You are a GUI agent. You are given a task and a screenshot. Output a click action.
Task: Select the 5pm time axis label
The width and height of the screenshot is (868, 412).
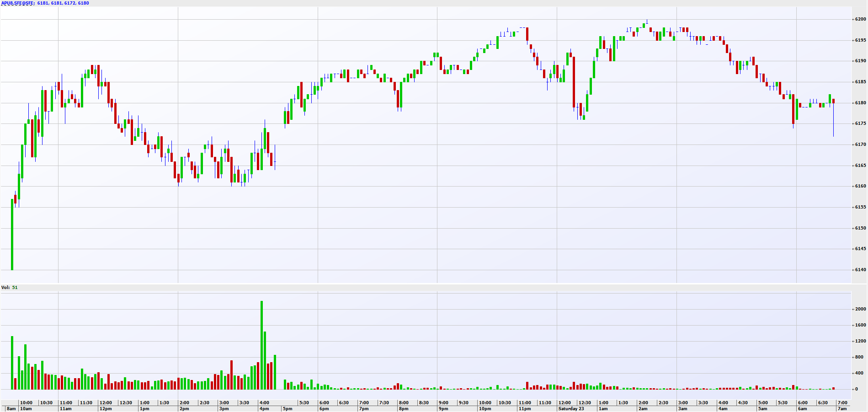pyautogui.click(x=288, y=409)
